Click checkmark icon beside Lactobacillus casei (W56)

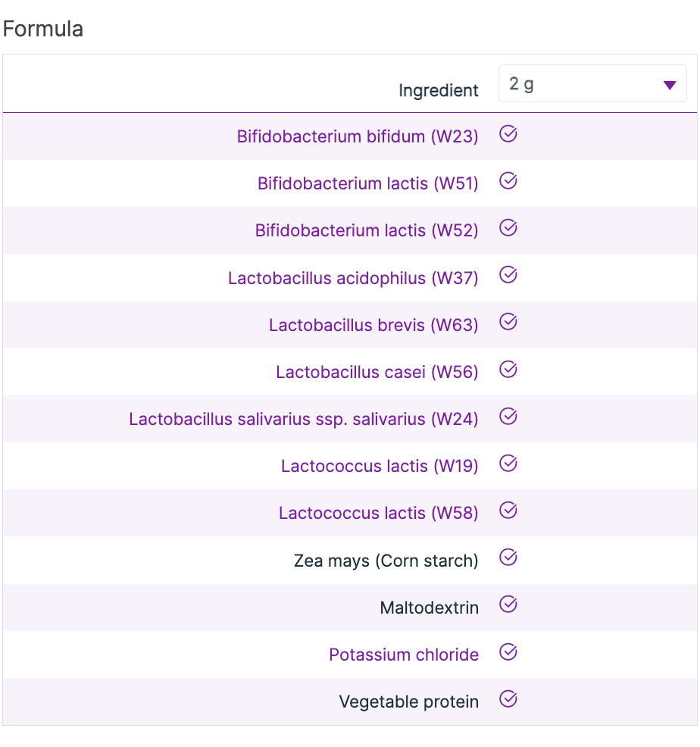pyautogui.click(x=508, y=370)
